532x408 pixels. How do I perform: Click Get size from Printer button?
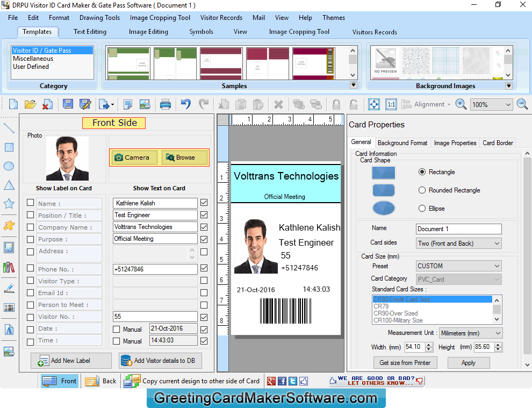405,363
